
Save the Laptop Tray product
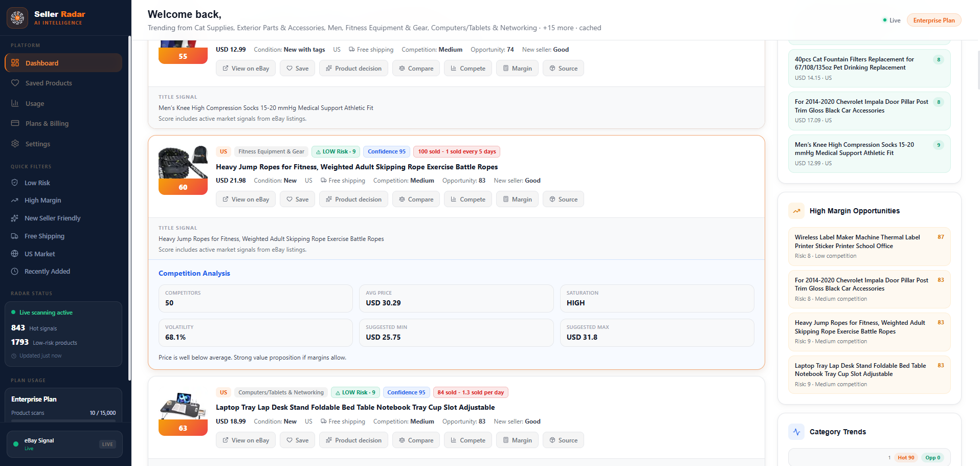coord(297,440)
